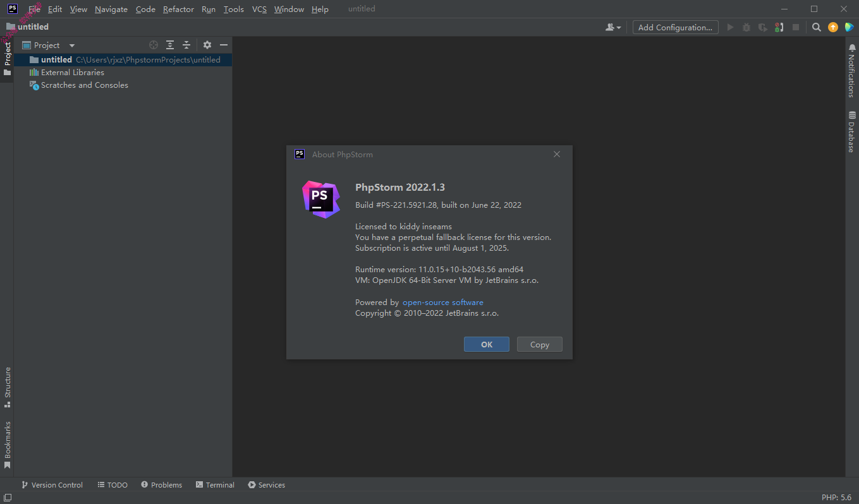859x504 pixels.
Task: Open the View menu
Action: (78, 9)
